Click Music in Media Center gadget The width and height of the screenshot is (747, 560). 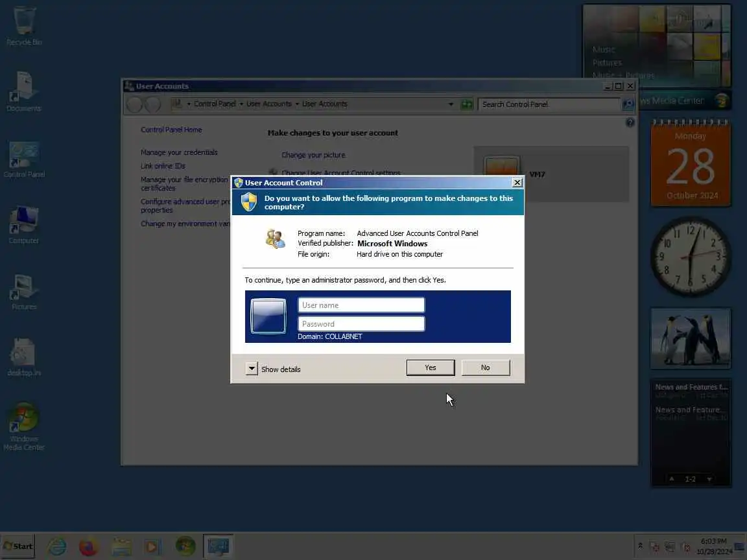604,49
